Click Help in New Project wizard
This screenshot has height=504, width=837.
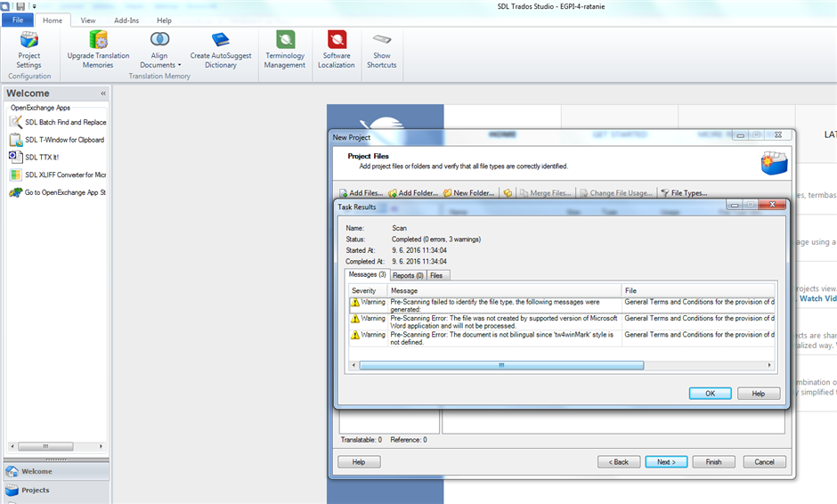[359, 462]
